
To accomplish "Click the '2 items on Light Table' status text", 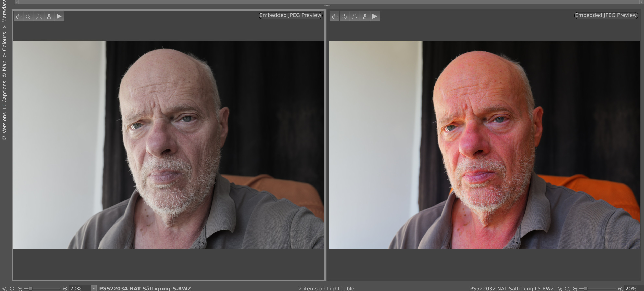I will click(326, 288).
